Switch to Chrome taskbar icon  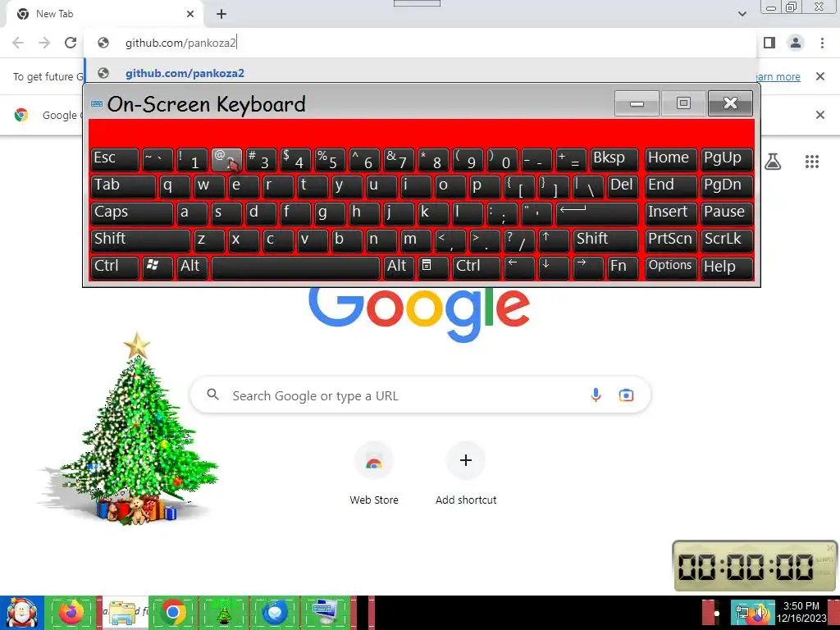[x=173, y=613]
